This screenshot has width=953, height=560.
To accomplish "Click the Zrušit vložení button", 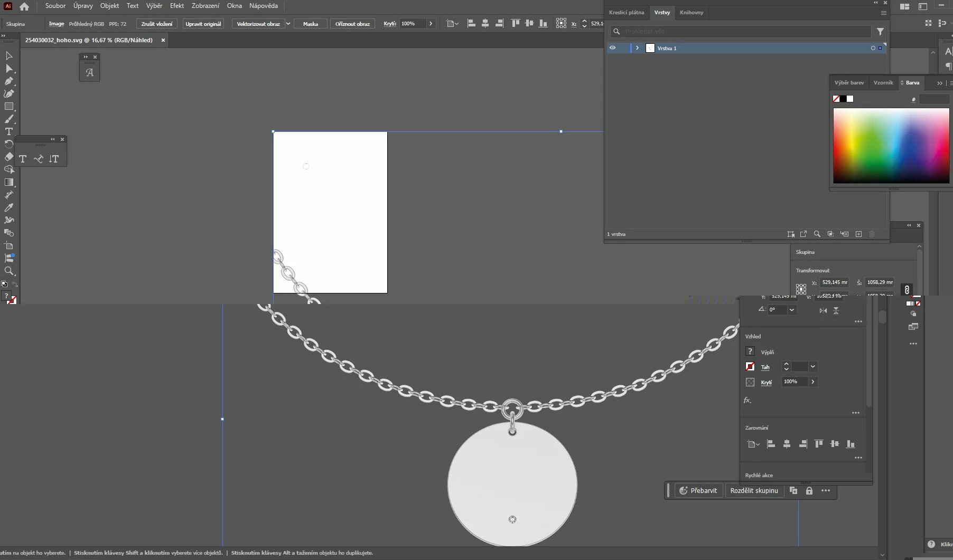I will 157,24.
